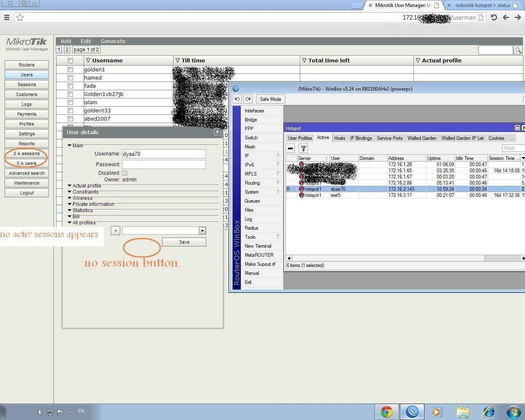The width and height of the screenshot is (525, 420).
Task: Open New Terminal in WinBox menu
Action: point(258,246)
